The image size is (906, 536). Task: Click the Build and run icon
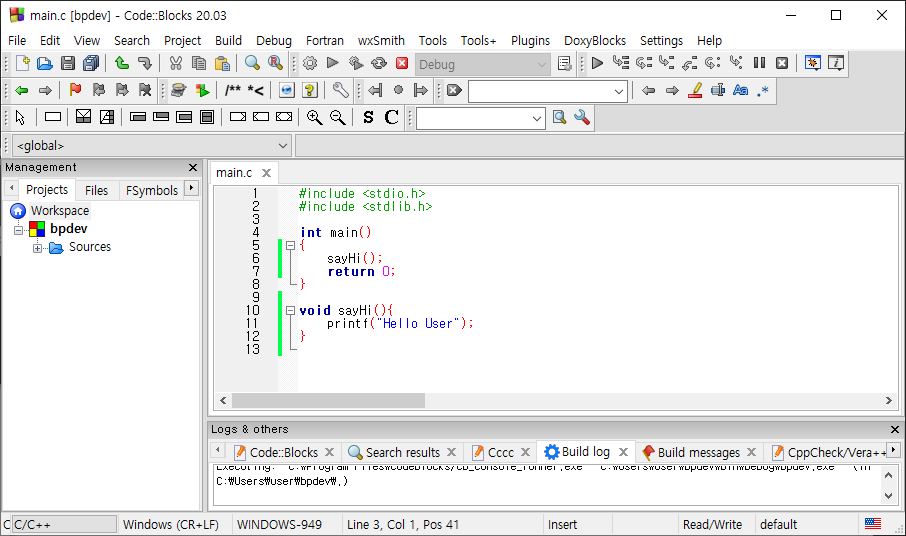356,63
